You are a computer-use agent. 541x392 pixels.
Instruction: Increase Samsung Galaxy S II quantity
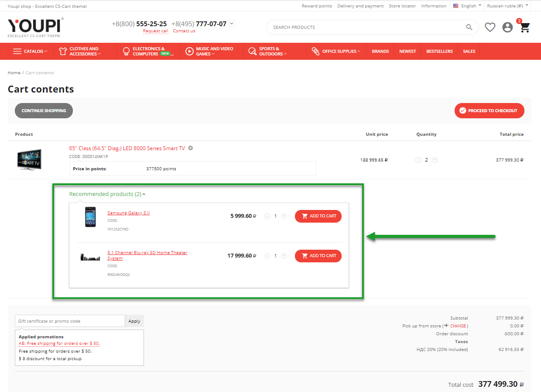point(284,216)
